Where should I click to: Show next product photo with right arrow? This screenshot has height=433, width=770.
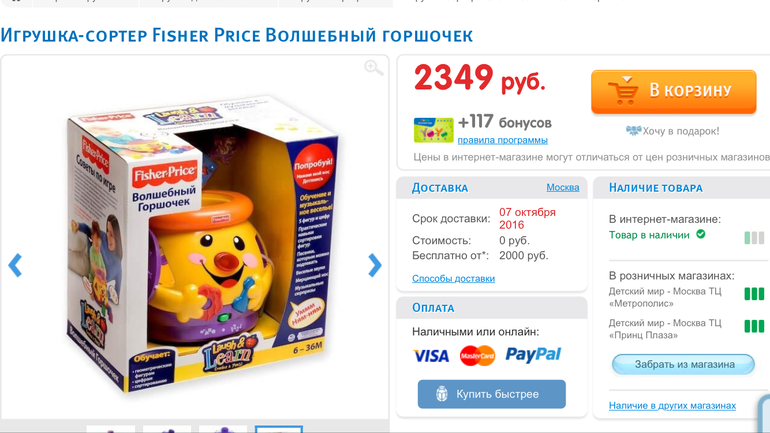(375, 266)
